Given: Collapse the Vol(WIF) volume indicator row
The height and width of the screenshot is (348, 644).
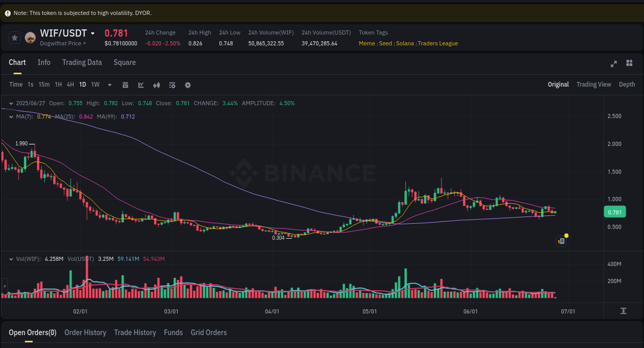Looking at the screenshot, I should click(x=11, y=258).
